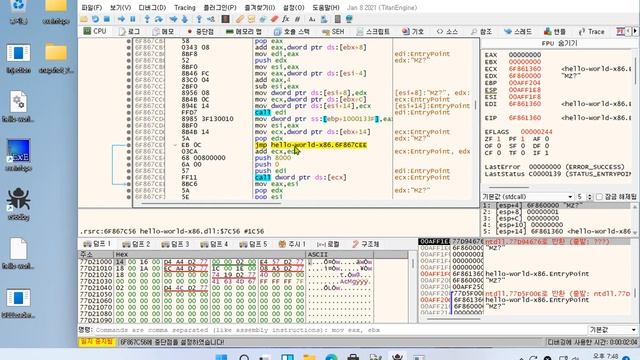
Task: Open the 도움말(H) menu
Action: pos(326,8)
